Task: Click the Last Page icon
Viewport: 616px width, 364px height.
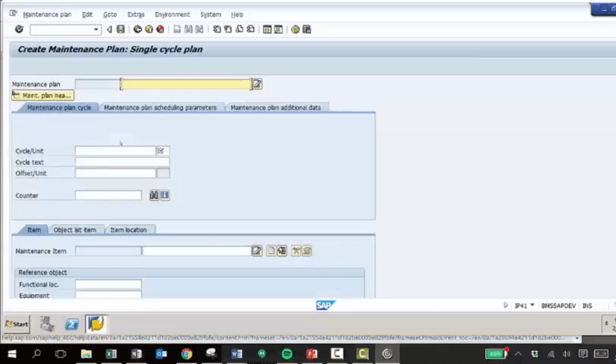Action: coord(250,29)
